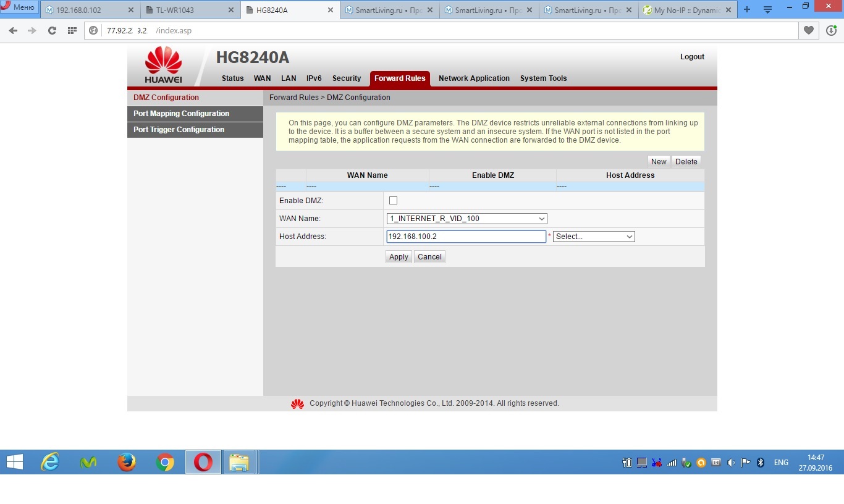Open new tab with plus icon
Image resolution: width=844 pixels, height=504 pixels.
[x=747, y=10]
